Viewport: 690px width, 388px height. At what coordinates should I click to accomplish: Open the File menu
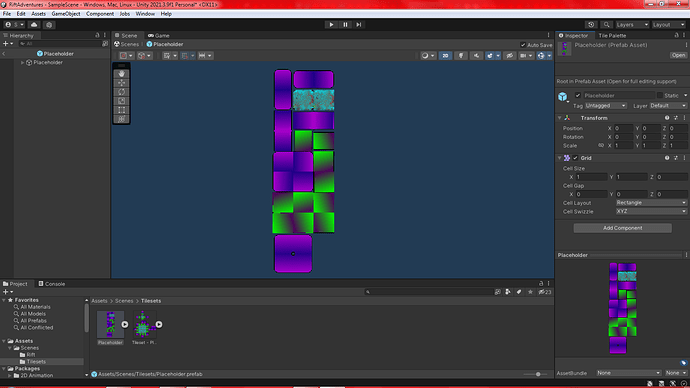(x=7, y=14)
